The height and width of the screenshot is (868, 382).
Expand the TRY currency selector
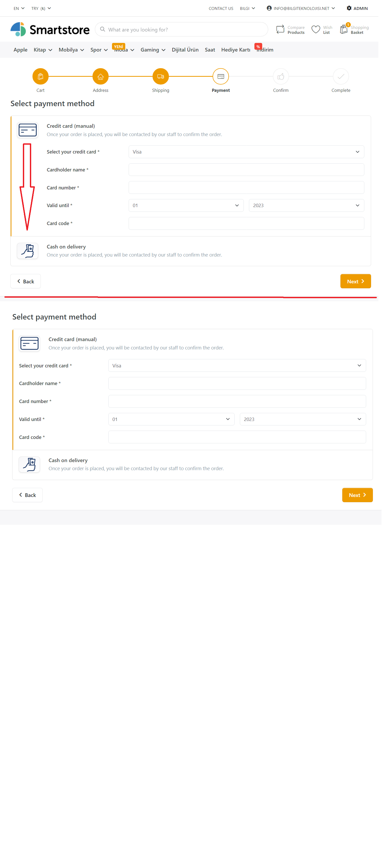tap(41, 8)
